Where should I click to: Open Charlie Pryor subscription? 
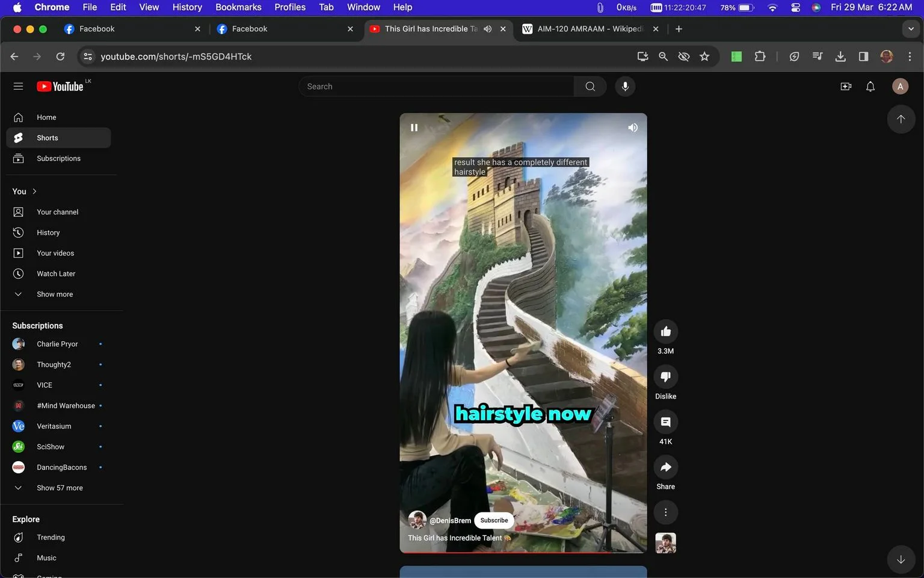pos(58,344)
